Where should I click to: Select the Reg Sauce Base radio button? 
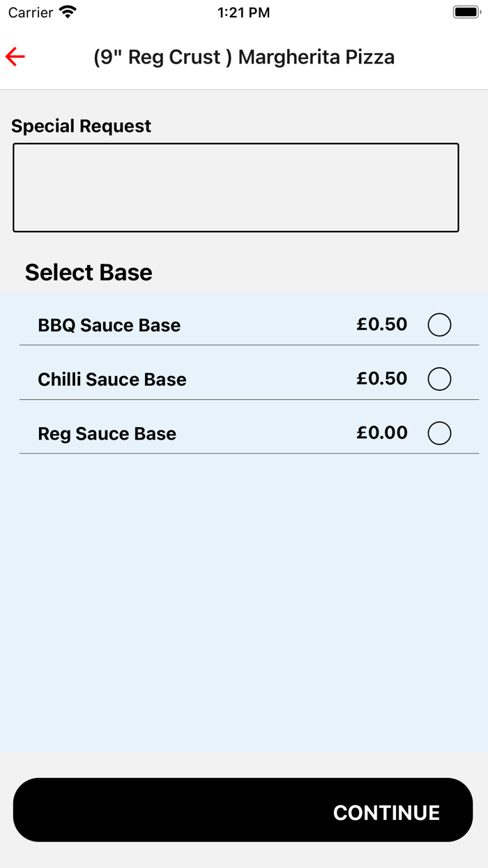tap(439, 433)
